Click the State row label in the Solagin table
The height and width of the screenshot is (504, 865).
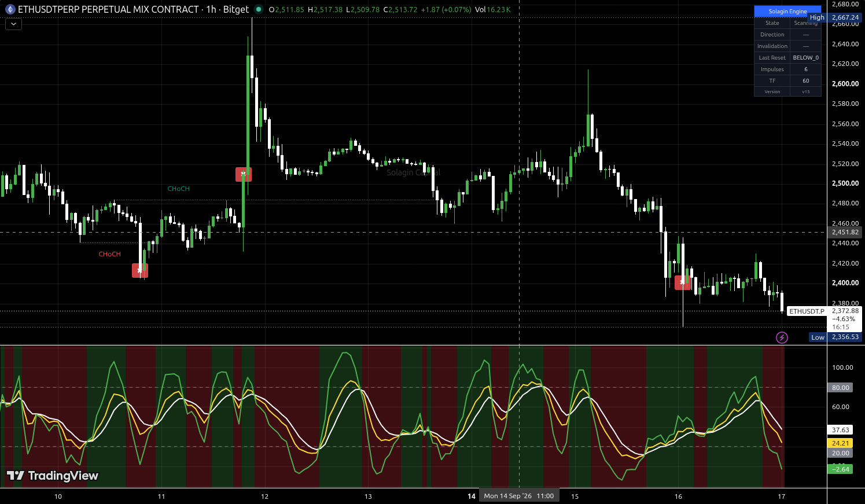772,23
